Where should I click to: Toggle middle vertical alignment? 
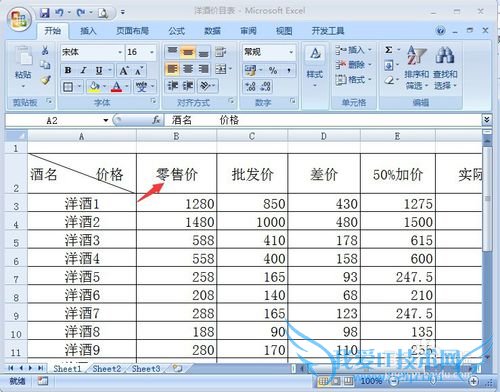(x=188, y=52)
